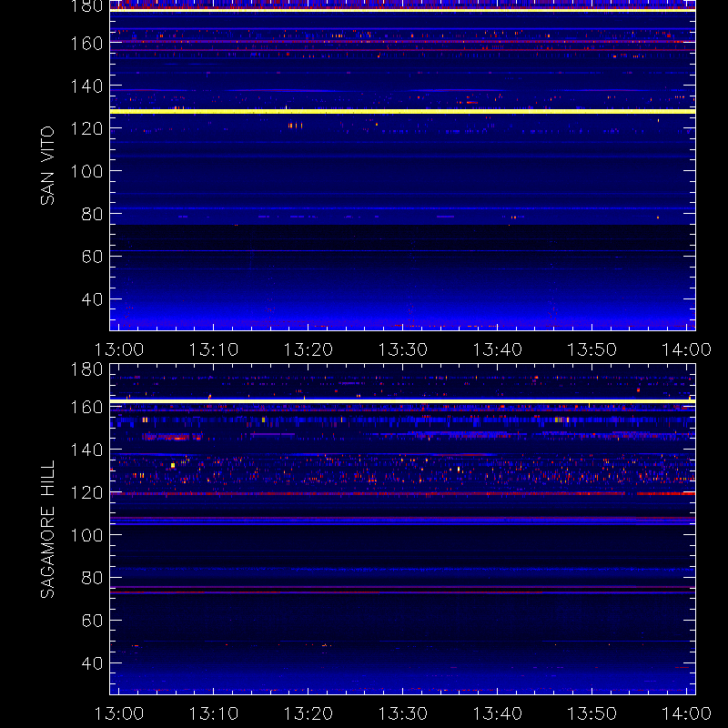This screenshot has height=728, width=728.
Task: Click 13:10 time label below San Vito plot
Action: 214,349
